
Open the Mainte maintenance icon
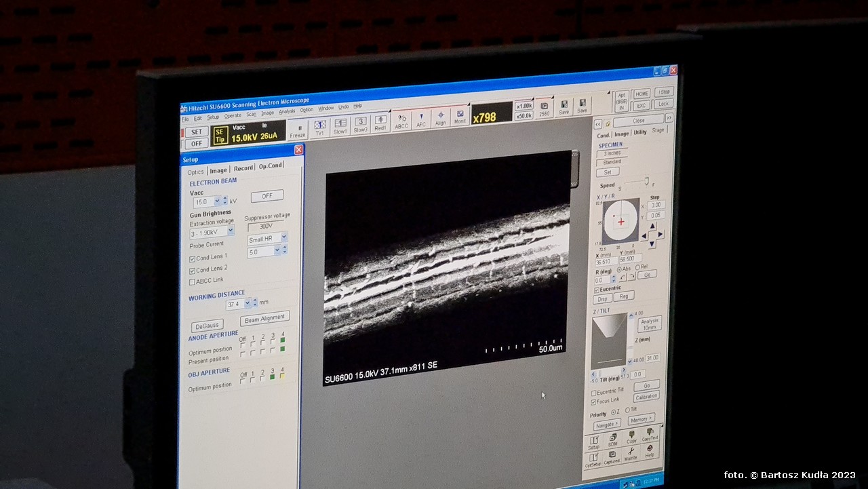631,453
